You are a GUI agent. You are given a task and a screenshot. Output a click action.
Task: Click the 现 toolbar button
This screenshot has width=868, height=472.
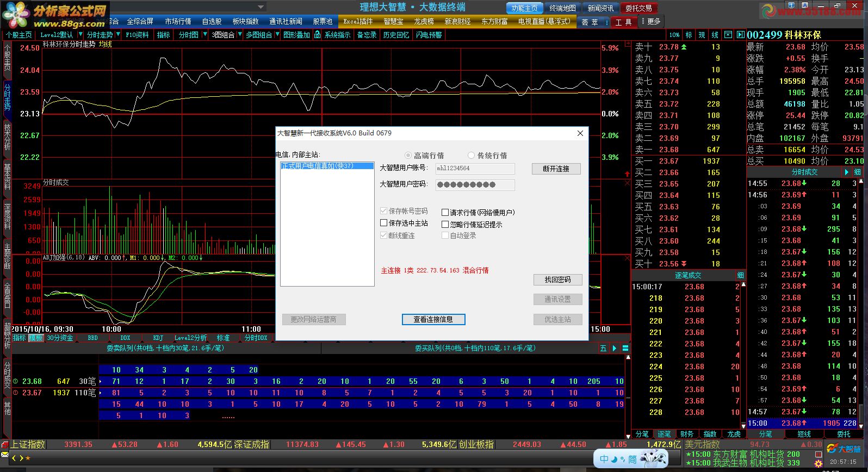(702, 35)
